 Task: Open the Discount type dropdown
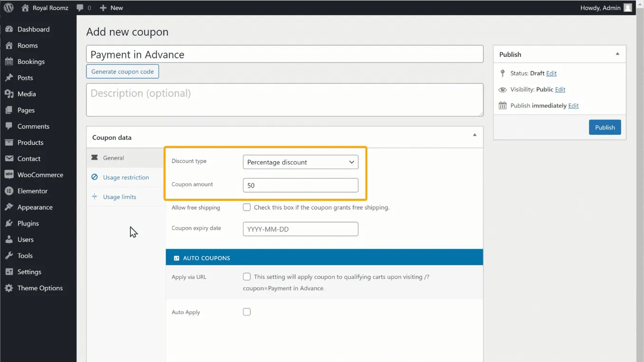300,162
